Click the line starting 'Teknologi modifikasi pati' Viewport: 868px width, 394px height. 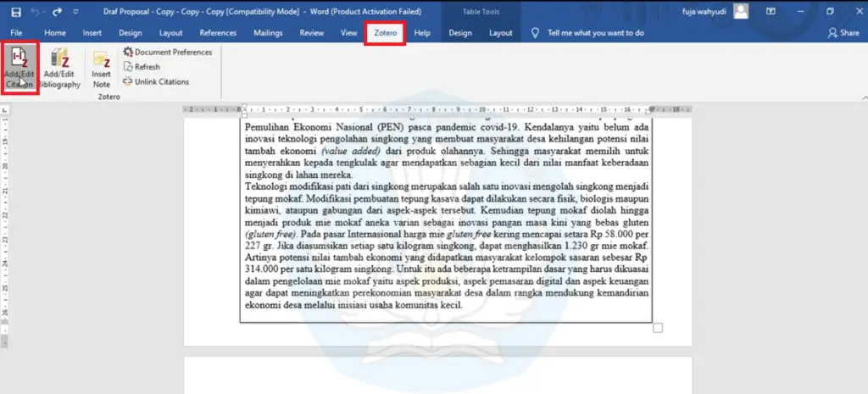pos(448,187)
